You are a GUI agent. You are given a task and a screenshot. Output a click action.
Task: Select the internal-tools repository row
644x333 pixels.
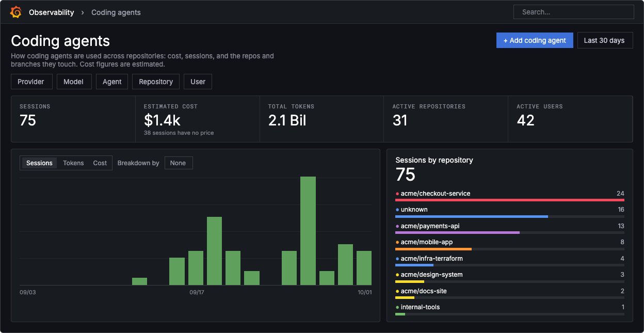pyautogui.click(x=510, y=309)
